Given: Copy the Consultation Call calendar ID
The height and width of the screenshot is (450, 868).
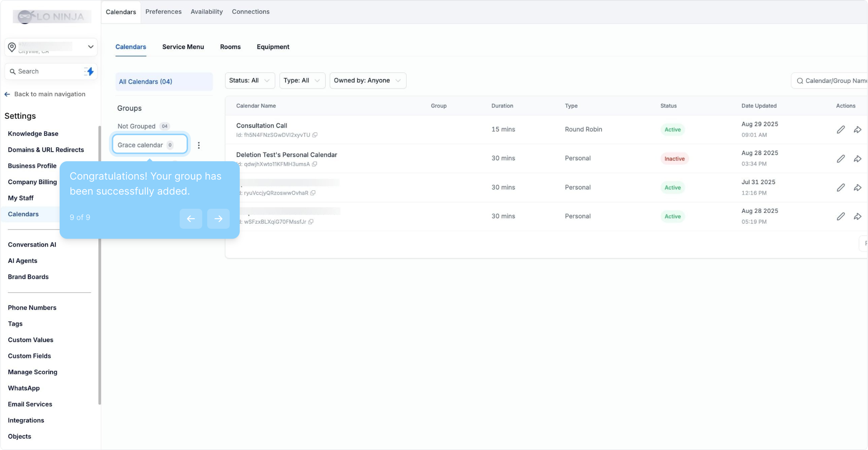Looking at the screenshot, I should coord(315,135).
